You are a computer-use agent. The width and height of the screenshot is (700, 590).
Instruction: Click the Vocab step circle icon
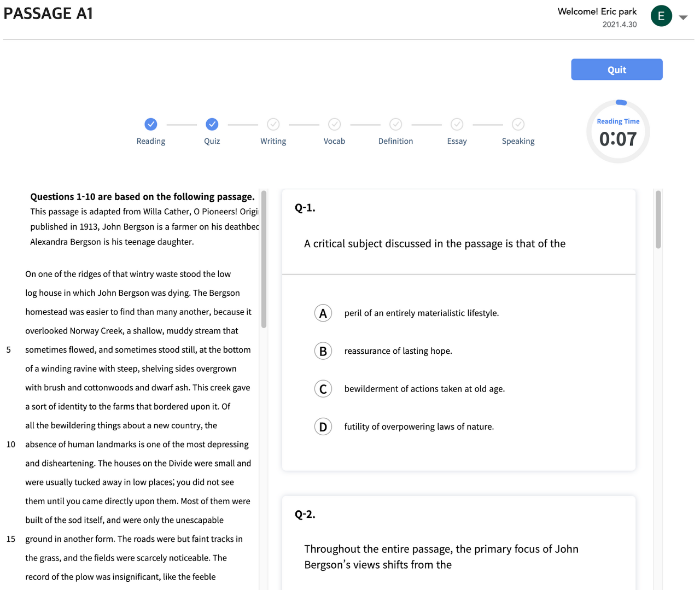[335, 124]
